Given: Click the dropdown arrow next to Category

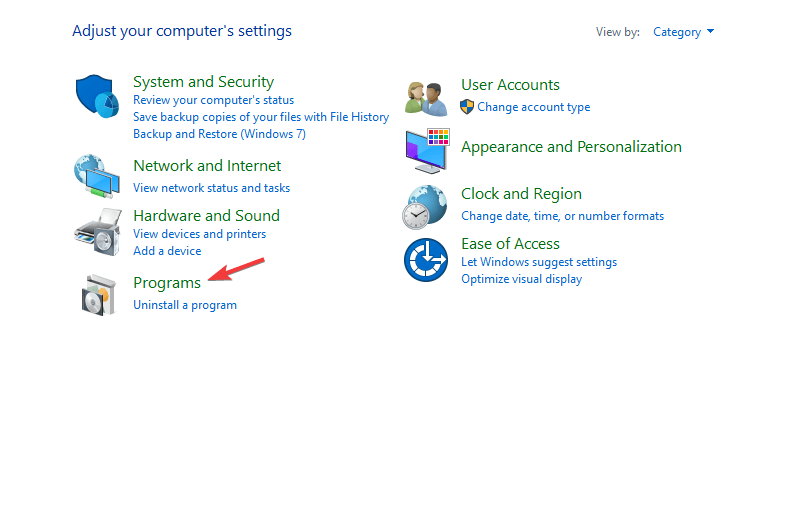Looking at the screenshot, I should point(710,32).
